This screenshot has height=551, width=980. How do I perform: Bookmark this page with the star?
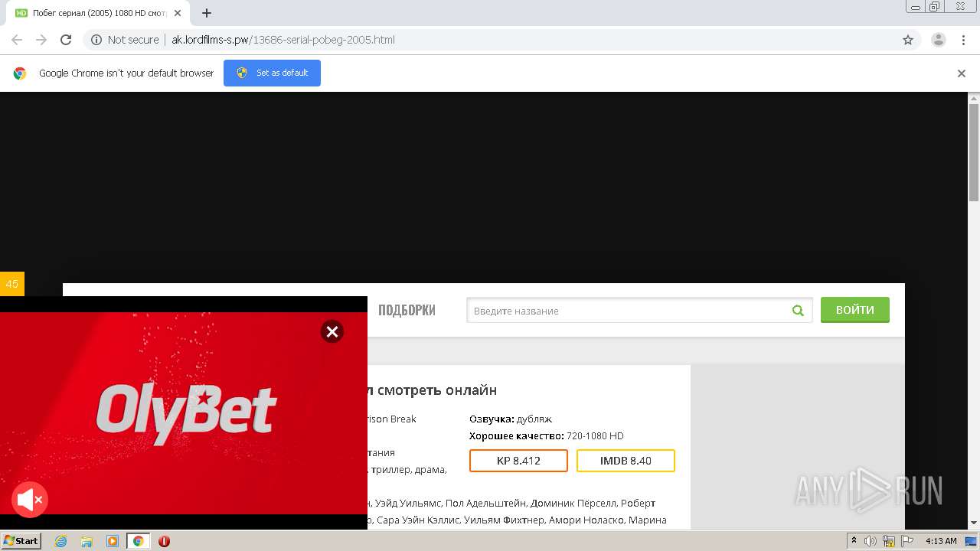coord(908,40)
